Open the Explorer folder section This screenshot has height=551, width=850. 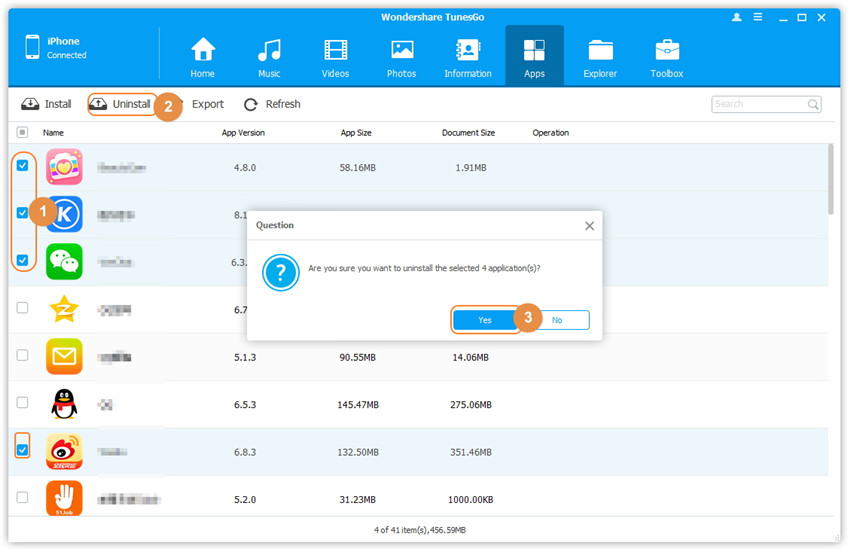[601, 57]
